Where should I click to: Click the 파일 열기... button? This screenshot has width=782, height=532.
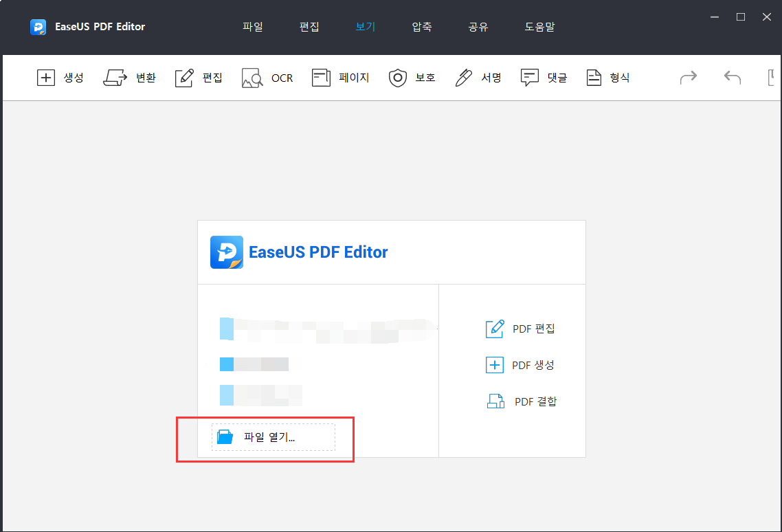click(273, 437)
